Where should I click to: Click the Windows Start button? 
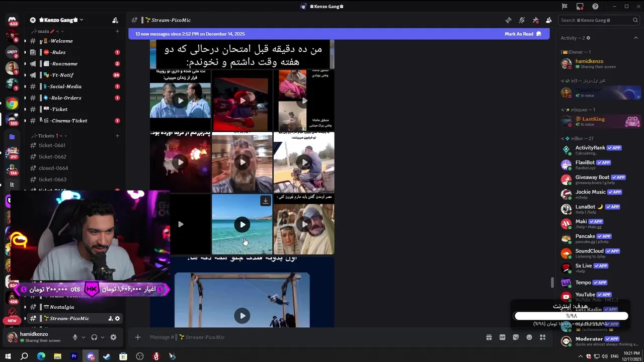click(8, 356)
